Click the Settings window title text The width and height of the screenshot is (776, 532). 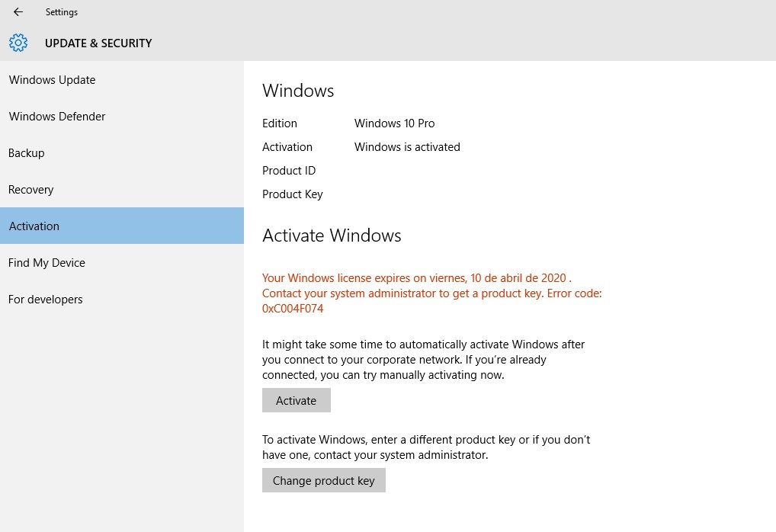click(x=62, y=12)
